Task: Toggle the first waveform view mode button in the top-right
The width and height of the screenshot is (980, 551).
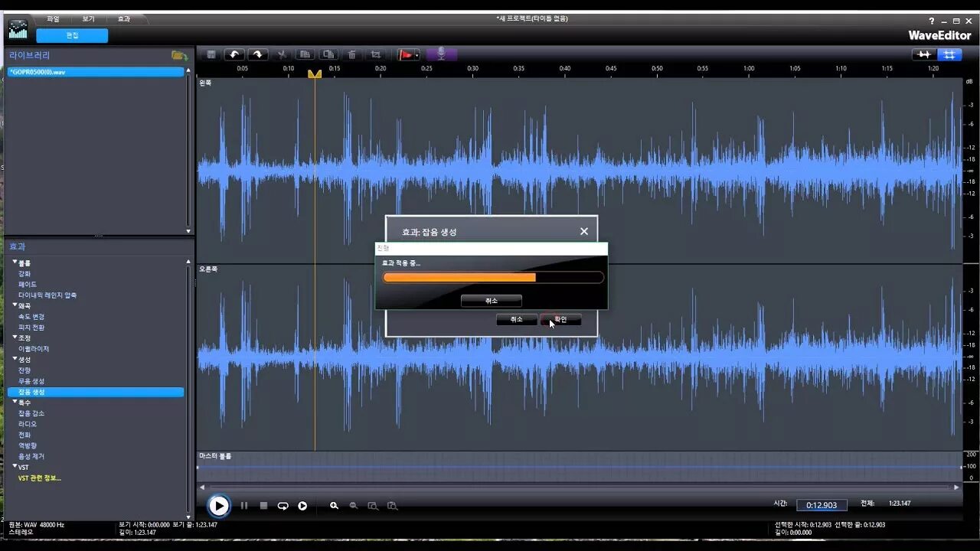Action: pyautogui.click(x=924, y=54)
